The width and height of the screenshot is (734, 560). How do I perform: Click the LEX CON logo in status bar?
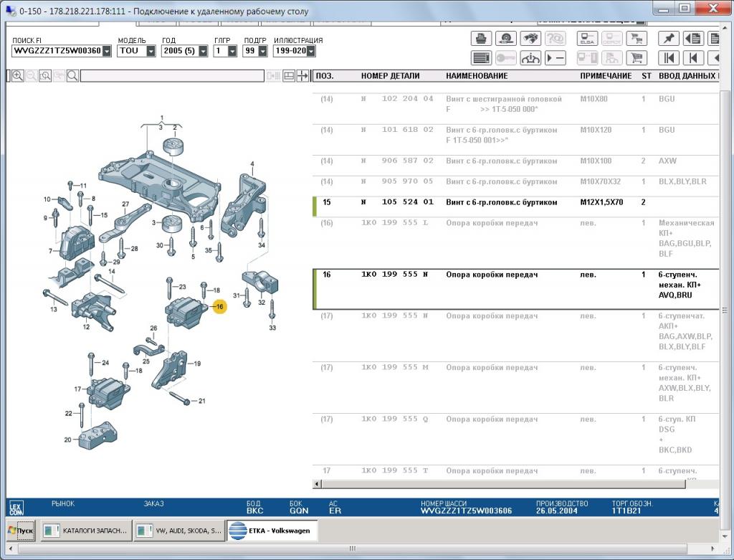click(16, 508)
